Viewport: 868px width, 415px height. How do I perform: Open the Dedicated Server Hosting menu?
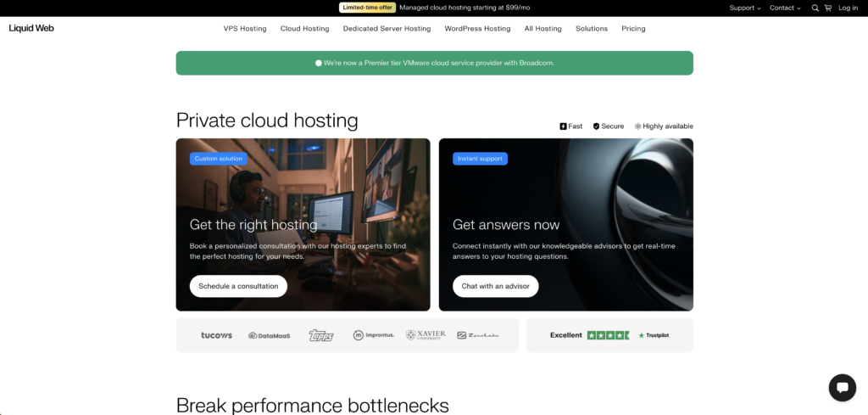(387, 28)
